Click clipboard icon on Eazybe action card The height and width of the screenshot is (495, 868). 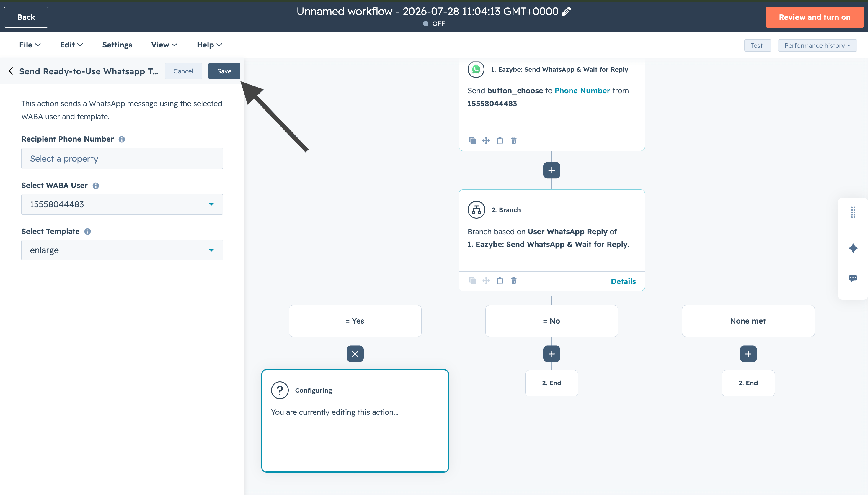[500, 140]
